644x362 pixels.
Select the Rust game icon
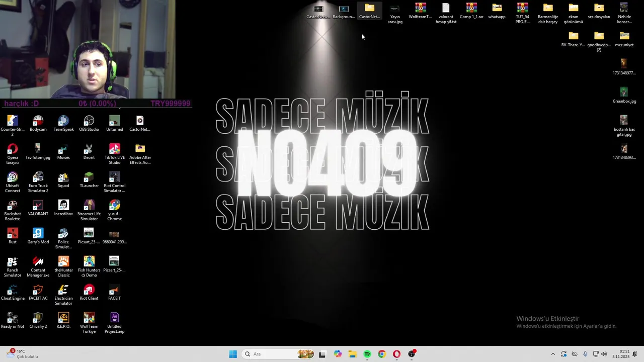13,236
